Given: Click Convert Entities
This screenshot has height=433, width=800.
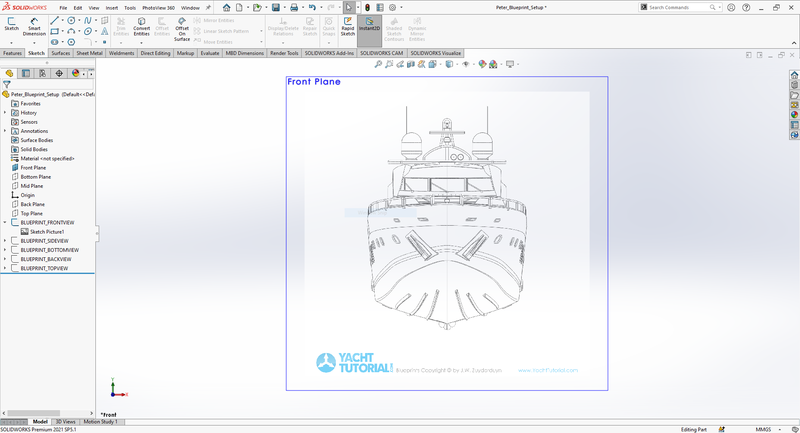Looking at the screenshot, I should 141,27.
